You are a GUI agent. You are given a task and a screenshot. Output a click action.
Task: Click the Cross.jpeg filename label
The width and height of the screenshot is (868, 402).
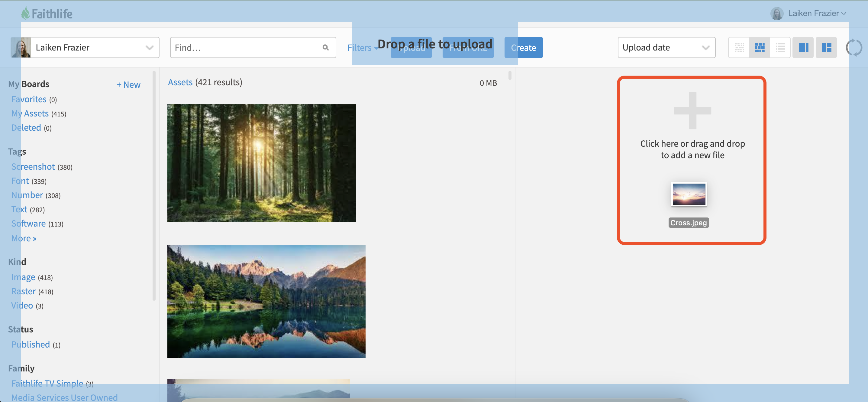click(x=689, y=223)
